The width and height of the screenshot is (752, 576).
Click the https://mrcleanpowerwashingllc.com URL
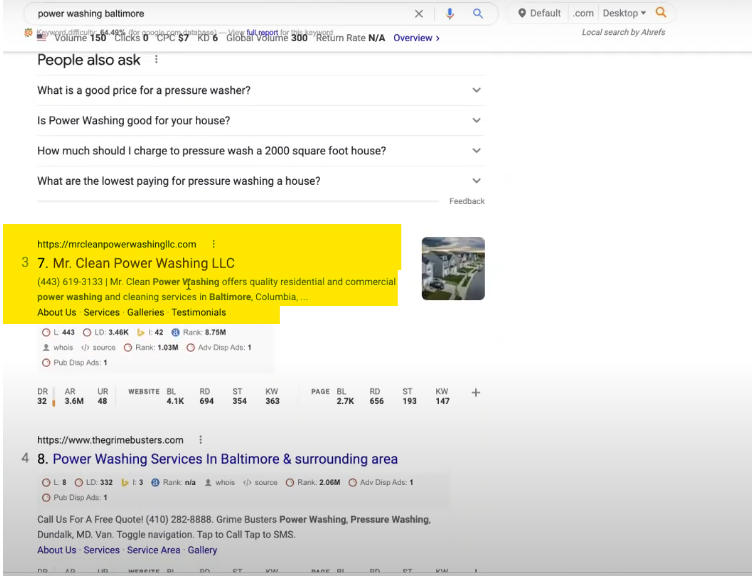[x=117, y=244]
